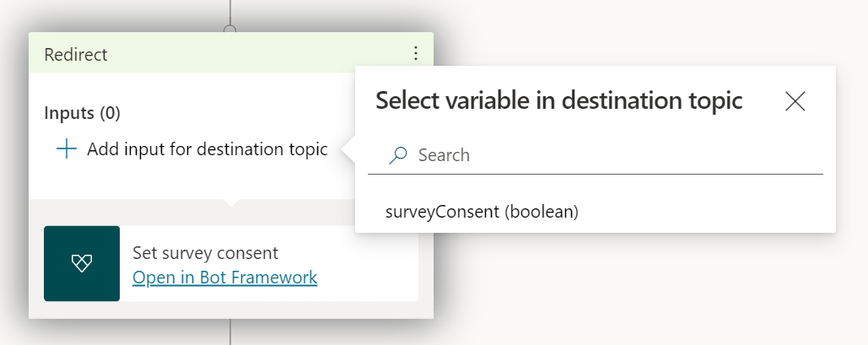Select the surveyConsent (boolean) variable

tap(482, 212)
